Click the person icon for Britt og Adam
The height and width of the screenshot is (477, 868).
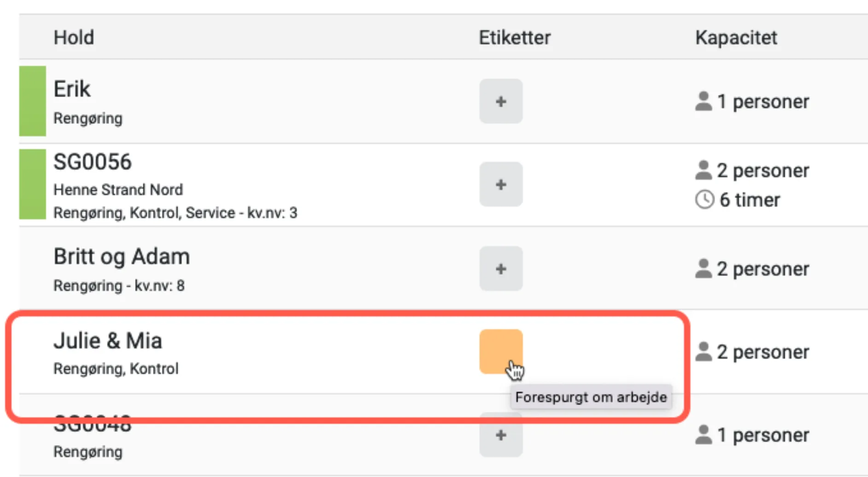tap(703, 268)
